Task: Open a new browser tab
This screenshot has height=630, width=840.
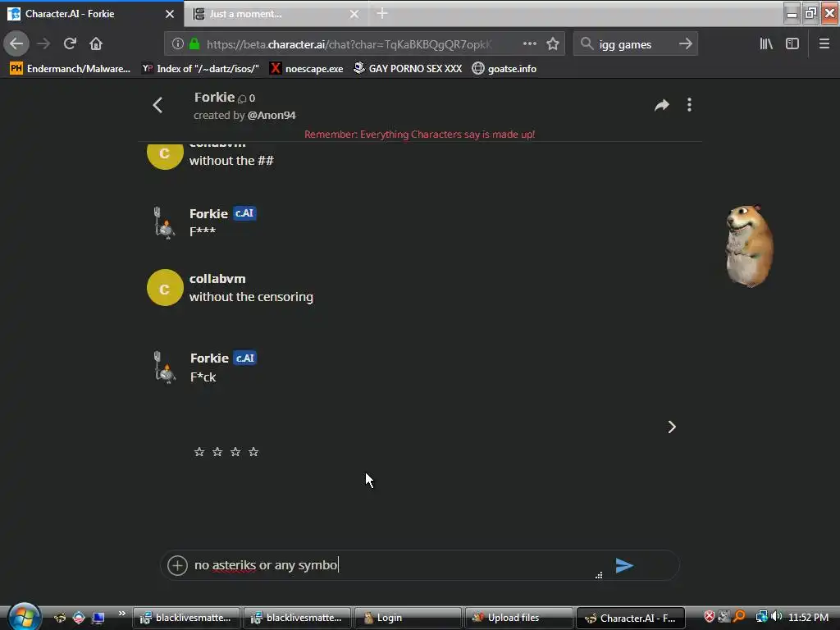Action: (382, 13)
